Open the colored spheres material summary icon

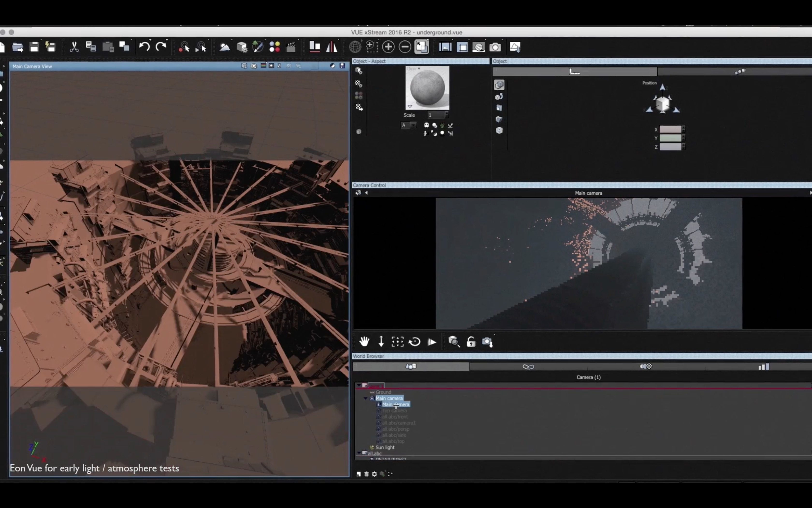(275, 47)
